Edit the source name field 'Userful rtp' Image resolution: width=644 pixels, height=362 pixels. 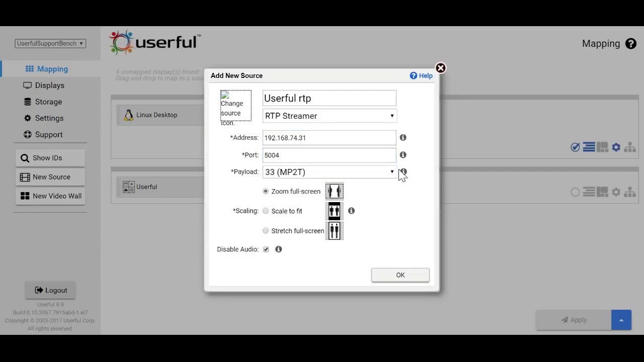tap(329, 98)
